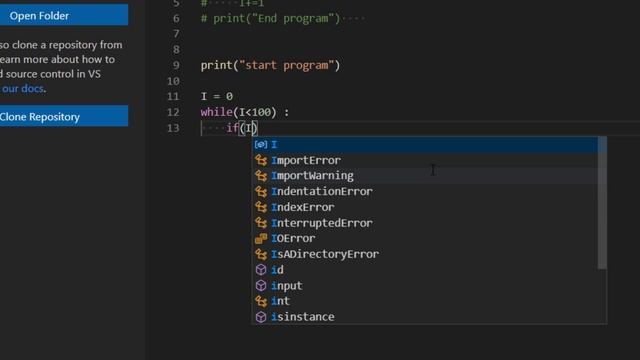Click the class icon next to IsADirectoryError
Image resolution: width=640 pixels, height=360 pixels.
coord(261,254)
